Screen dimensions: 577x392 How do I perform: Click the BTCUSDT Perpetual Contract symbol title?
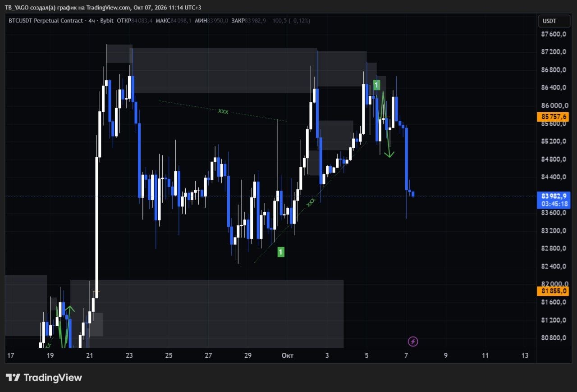pyautogui.click(x=46, y=21)
